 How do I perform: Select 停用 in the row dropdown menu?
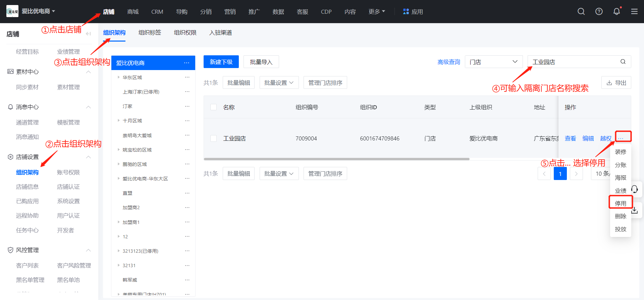pos(621,203)
